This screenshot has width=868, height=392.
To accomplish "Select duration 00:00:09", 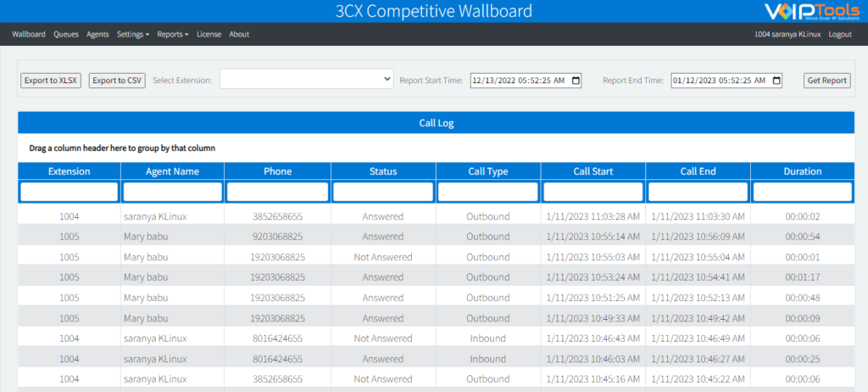I will (x=802, y=318).
